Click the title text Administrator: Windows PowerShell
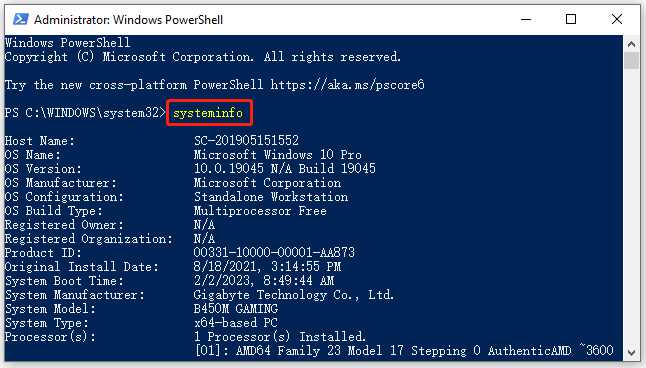This screenshot has height=368, width=646. pyautogui.click(x=128, y=20)
